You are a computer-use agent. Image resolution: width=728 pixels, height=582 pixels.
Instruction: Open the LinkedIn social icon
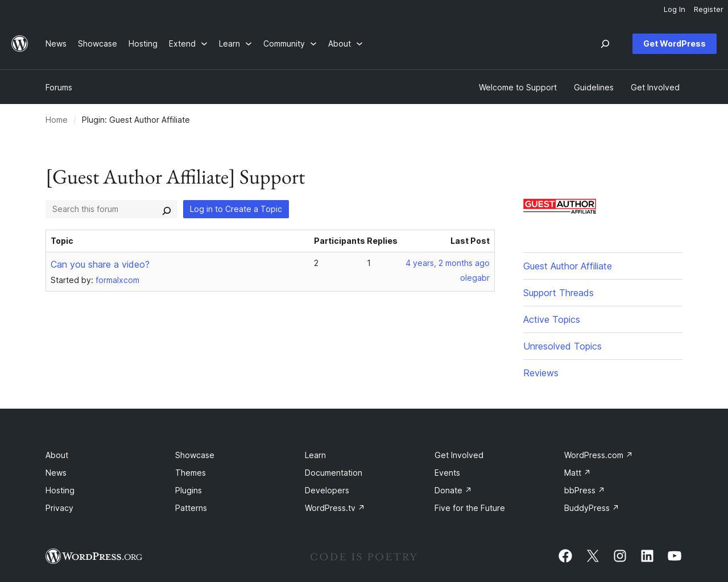(647, 556)
